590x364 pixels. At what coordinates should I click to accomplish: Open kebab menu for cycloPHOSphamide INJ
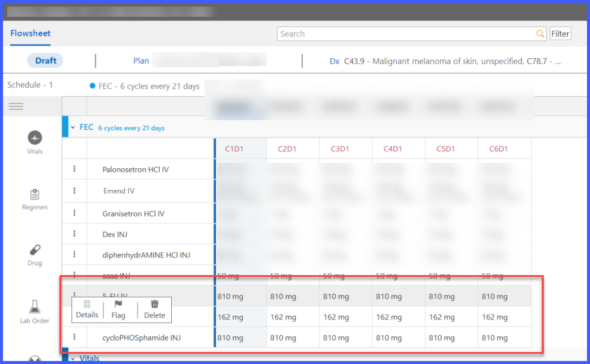(74, 337)
